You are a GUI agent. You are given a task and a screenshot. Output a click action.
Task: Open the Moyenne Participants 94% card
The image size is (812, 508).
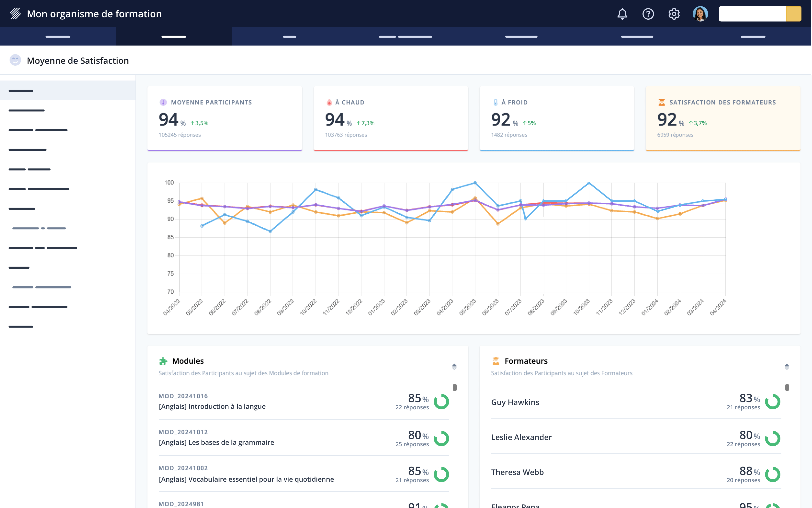click(225, 119)
